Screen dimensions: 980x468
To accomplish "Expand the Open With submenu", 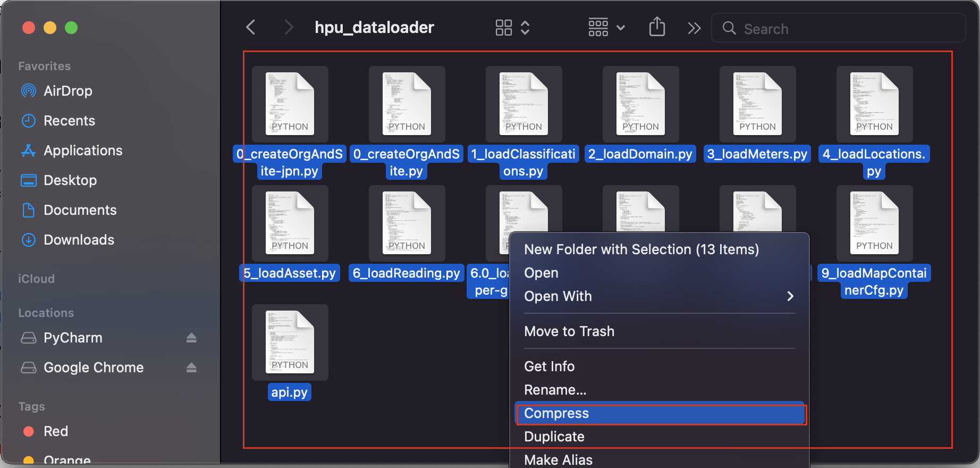I will 660,296.
